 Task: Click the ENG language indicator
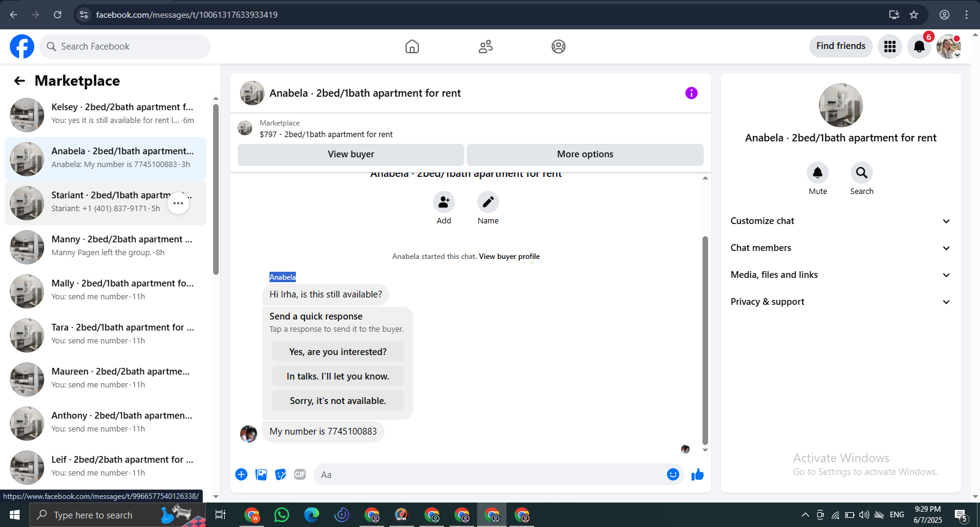(x=897, y=515)
